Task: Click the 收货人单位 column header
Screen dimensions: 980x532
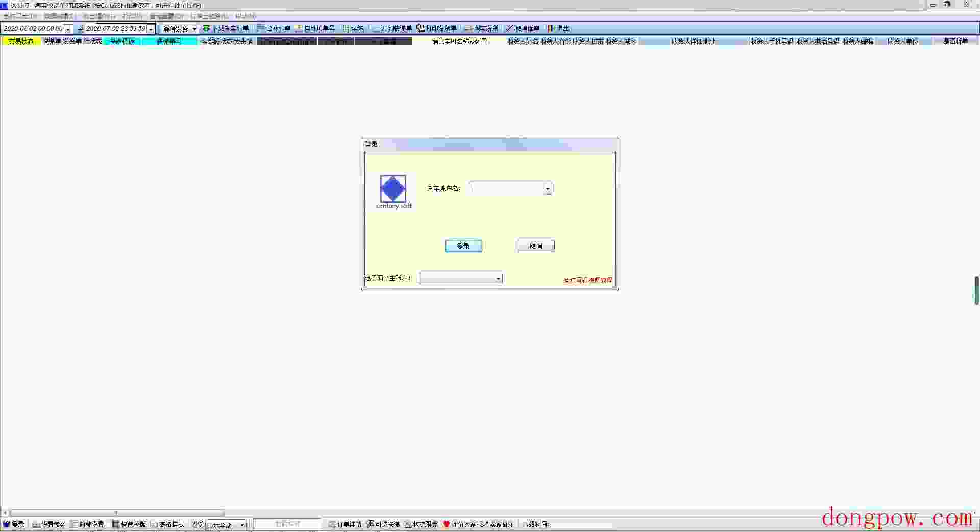Action: [903, 41]
